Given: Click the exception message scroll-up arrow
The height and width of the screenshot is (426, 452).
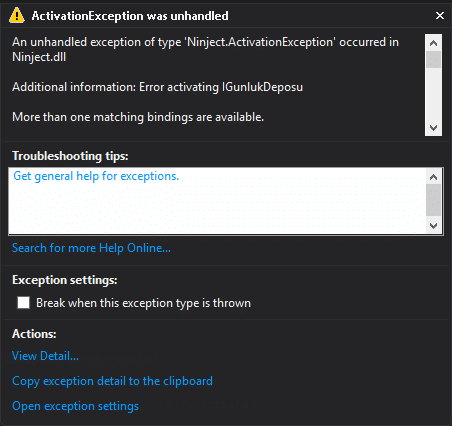Looking at the screenshot, I should tap(433, 43).
